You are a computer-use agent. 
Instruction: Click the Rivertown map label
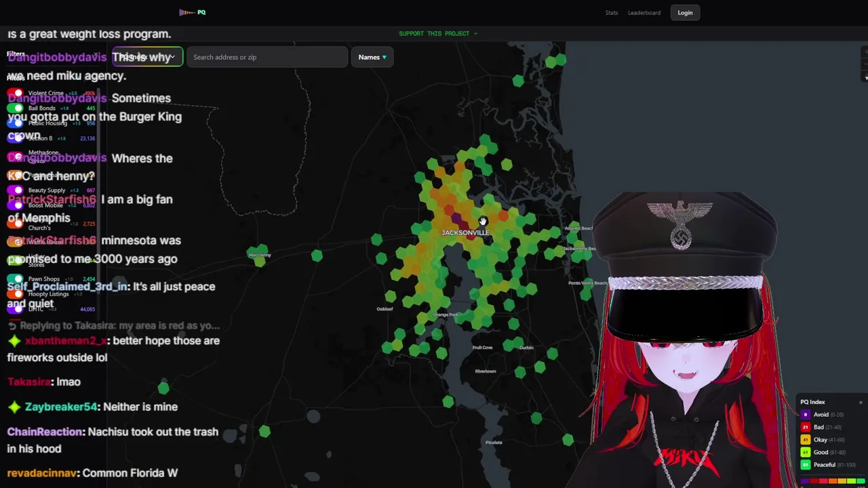click(x=486, y=371)
